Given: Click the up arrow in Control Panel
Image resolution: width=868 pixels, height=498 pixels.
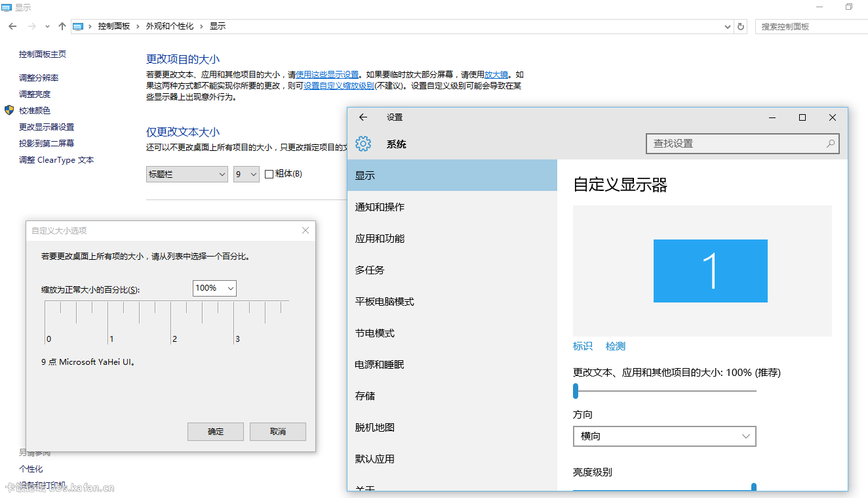Looking at the screenshot, I should [62, 26].
